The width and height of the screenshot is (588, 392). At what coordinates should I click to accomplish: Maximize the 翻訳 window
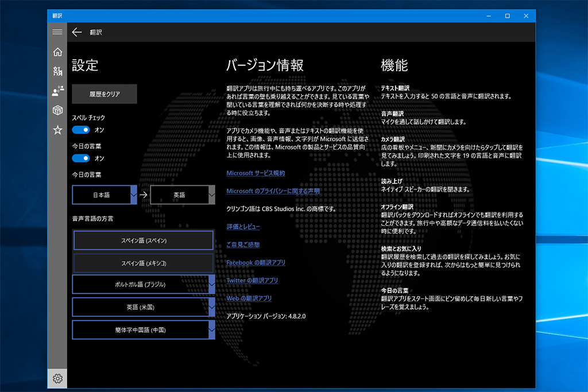508,15
